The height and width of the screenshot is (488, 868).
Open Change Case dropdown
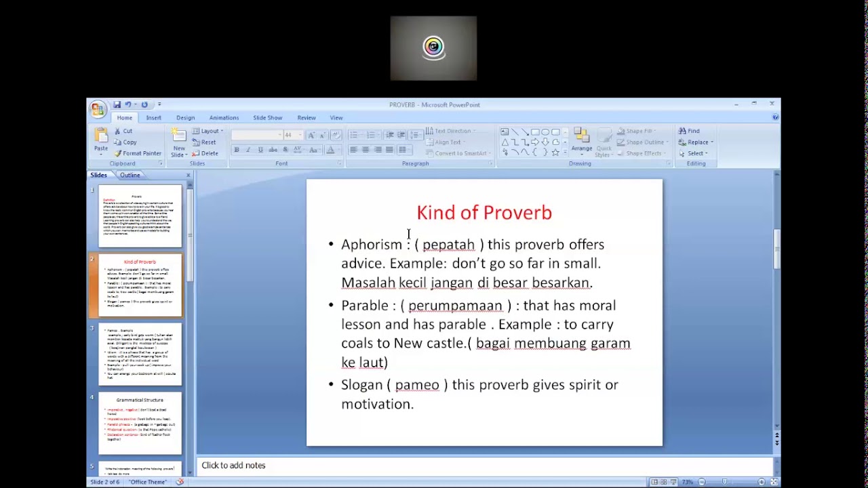pyautogui.click(x=314, y=150)
